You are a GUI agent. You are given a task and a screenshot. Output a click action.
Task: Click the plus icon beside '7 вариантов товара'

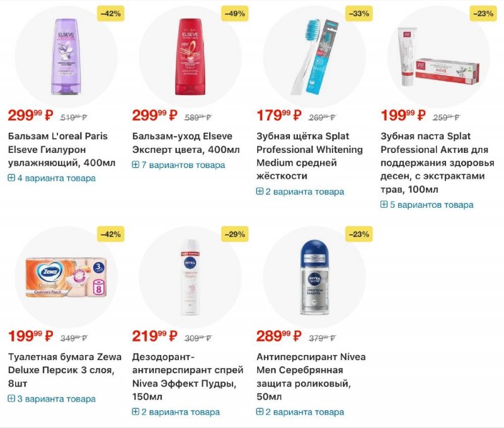[135, 165]
